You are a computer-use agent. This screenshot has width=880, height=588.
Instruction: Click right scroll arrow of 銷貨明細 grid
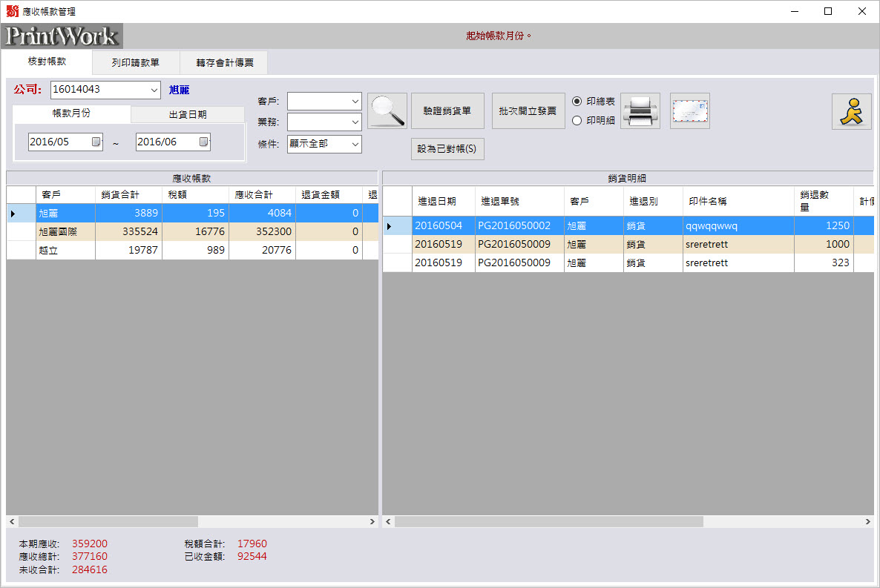[x=867, y=522]
